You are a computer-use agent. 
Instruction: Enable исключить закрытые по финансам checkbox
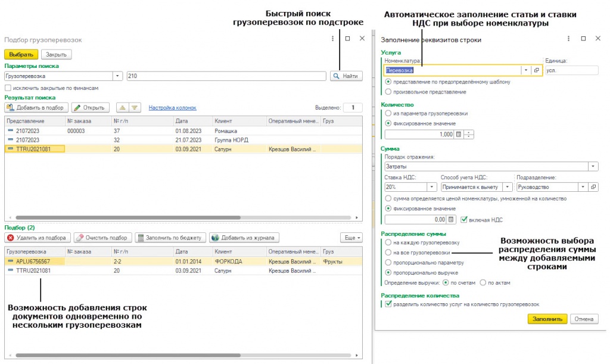[x=8, y=88]
